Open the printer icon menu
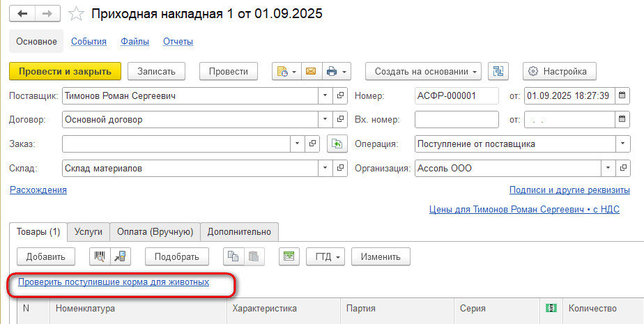644x324 pixels. [x=337, y=72]
